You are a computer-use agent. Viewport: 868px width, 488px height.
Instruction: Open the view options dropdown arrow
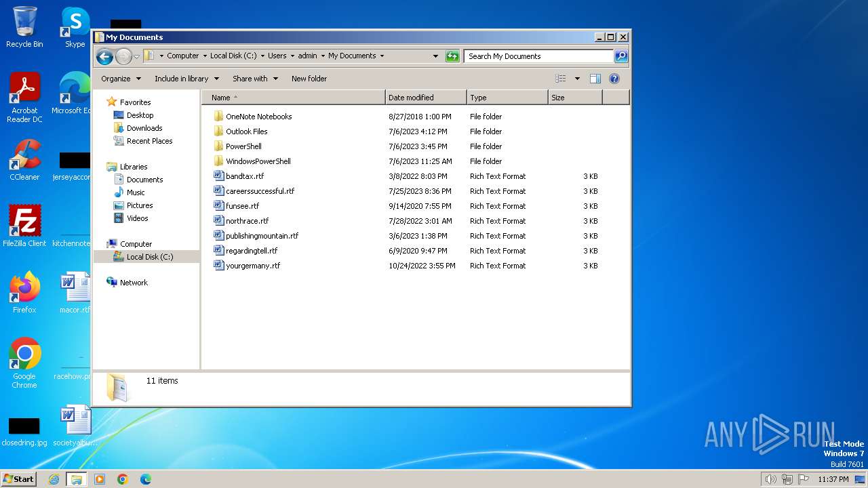click(x=577, y=79)
